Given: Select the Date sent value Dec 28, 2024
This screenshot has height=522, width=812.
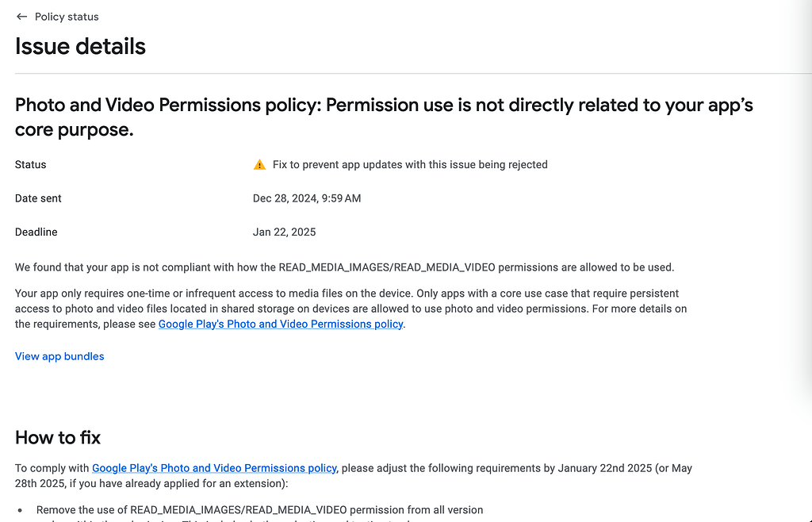Looking at the screenshot, I should click(307, 198).
